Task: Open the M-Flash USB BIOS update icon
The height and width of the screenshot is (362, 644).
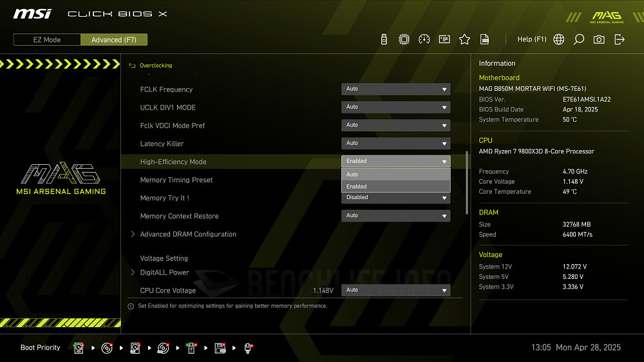Action: [x=384, y=39]
